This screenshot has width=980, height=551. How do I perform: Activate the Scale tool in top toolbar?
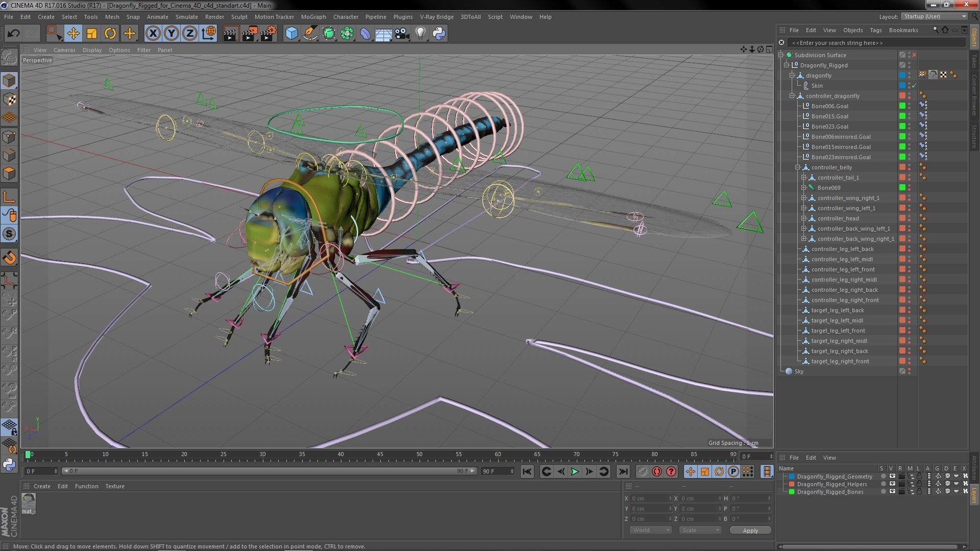pos(92,34)
